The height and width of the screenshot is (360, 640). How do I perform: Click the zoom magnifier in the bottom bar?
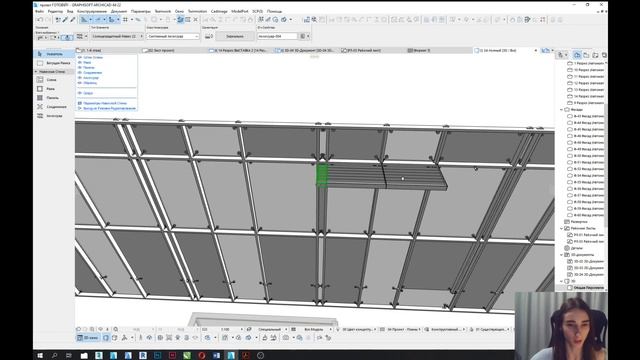click(116, 329)
